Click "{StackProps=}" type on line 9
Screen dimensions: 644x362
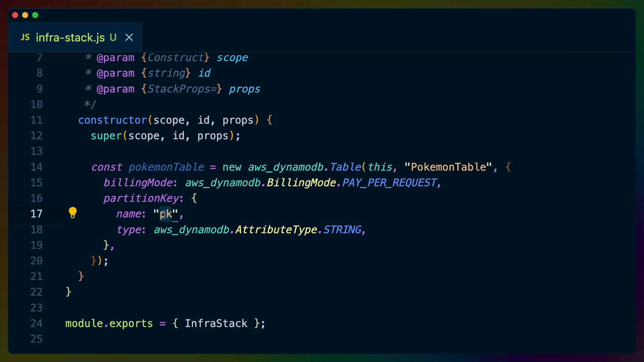pos(181,89)
